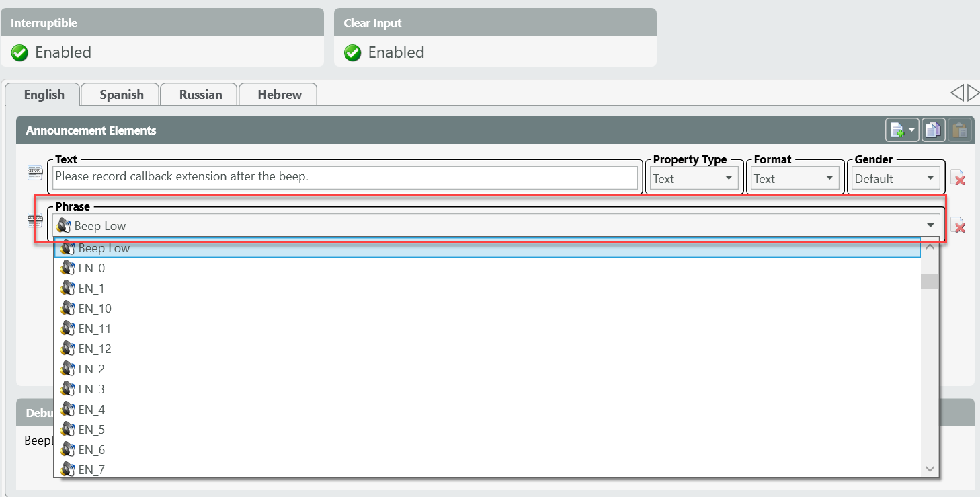
Task: Select EN_10 from the phrase list
Action: coord(95,309)
